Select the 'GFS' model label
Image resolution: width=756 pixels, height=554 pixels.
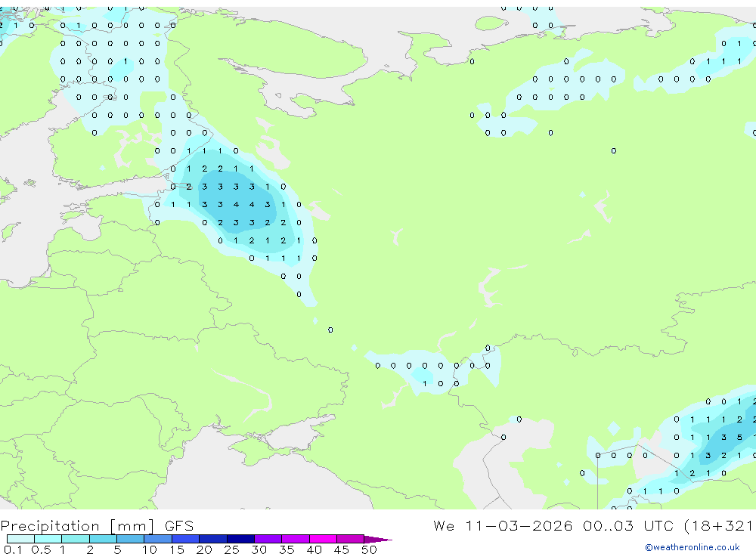tap(179, 526)
